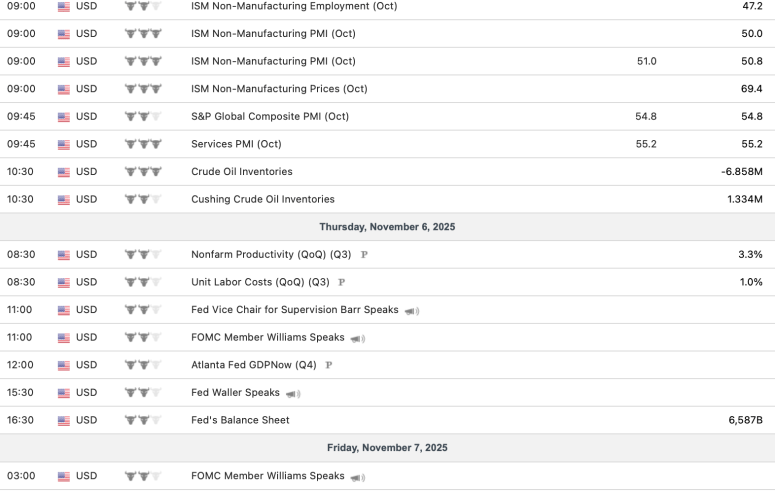Open Nonfarm Productivity (QoQ) (Q3) event
This screenshot has width=775, height=493.
click(271, 255)
